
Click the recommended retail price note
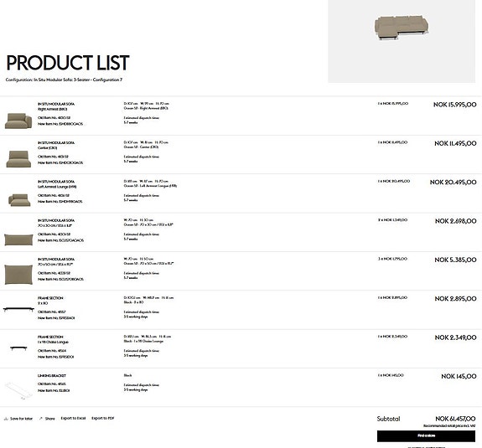click(449, 426)
